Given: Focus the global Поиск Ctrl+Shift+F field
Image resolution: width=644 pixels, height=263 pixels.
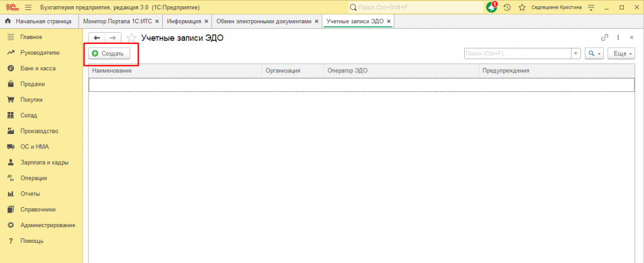Looking at the screenshot, I should (x=416, y=8).
